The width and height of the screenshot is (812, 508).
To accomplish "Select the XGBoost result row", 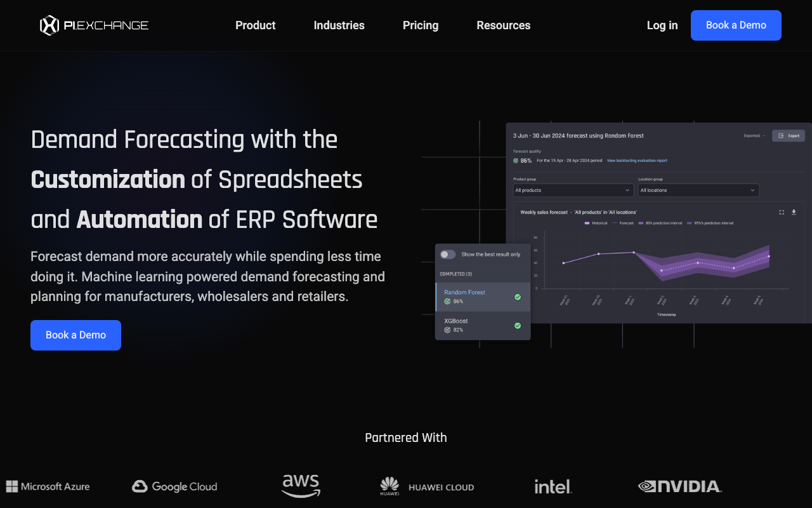I will coord(483,325).
